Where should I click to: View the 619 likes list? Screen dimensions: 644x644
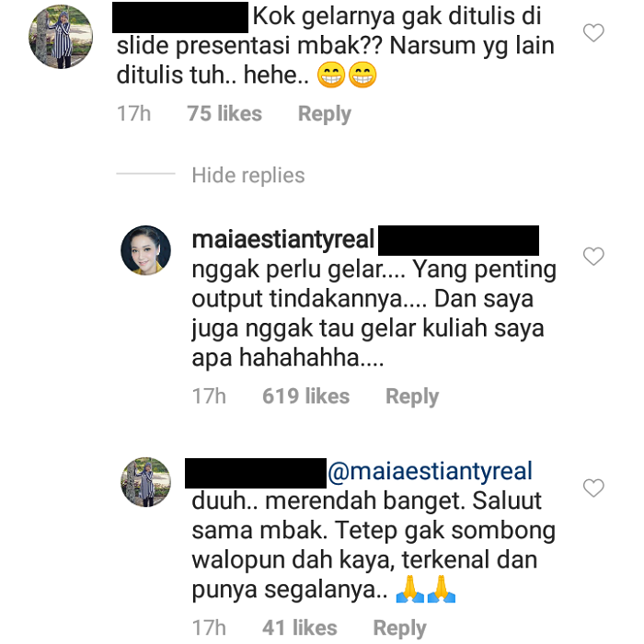[306, 396]
